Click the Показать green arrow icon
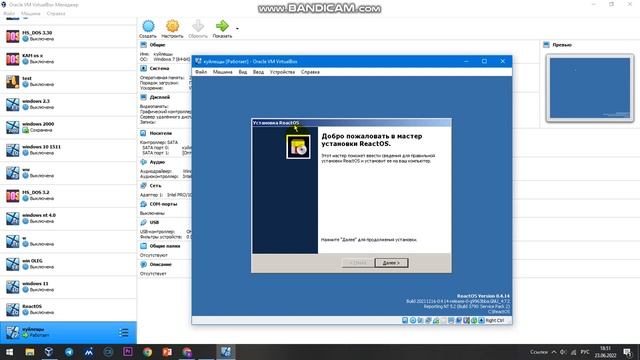This screenshot has width=640, height=360. (222, 26)
